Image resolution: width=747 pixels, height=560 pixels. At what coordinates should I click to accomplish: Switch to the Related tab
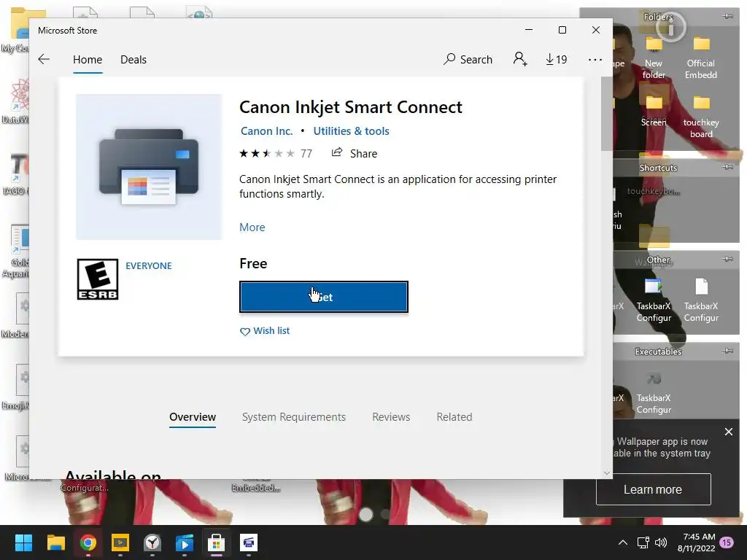[454, 417]
